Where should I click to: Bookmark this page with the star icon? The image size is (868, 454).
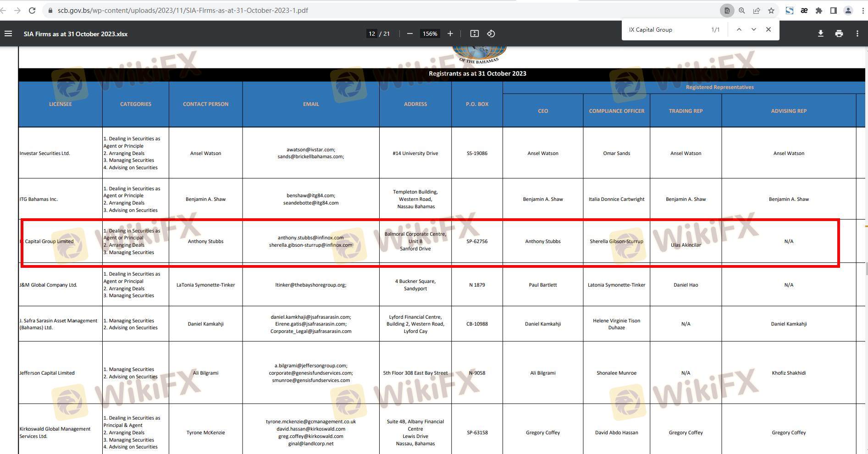[x=771, y=11]
